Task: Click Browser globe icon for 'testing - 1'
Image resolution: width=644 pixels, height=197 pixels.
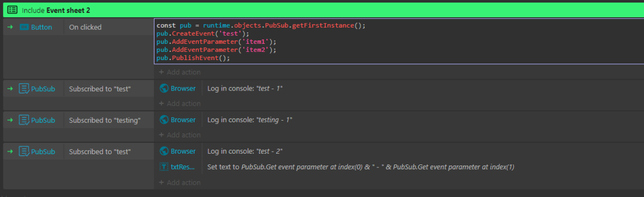Action: (165, 120)
